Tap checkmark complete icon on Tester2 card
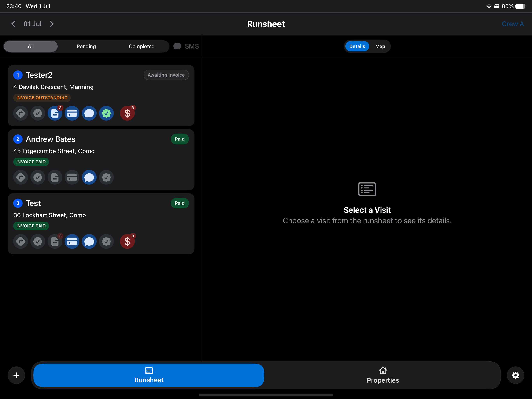Screen dimensions: 532x399 coord(38,113)
